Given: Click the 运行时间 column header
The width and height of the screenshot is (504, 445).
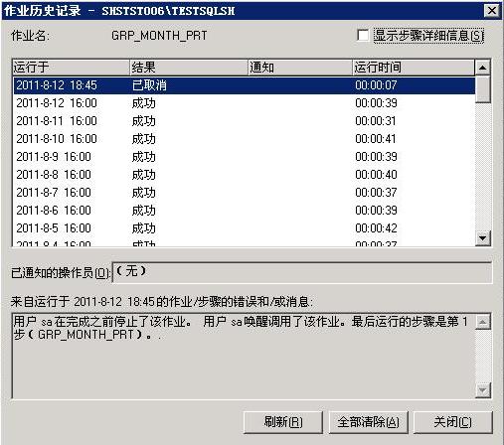Looking at the screenshot, I should coord(414,68).
